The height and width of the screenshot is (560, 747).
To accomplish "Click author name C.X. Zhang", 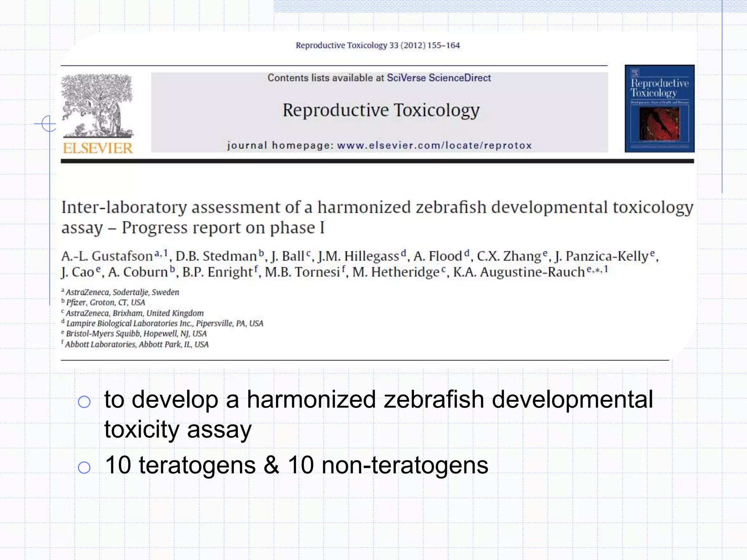I will coord(509,256).
